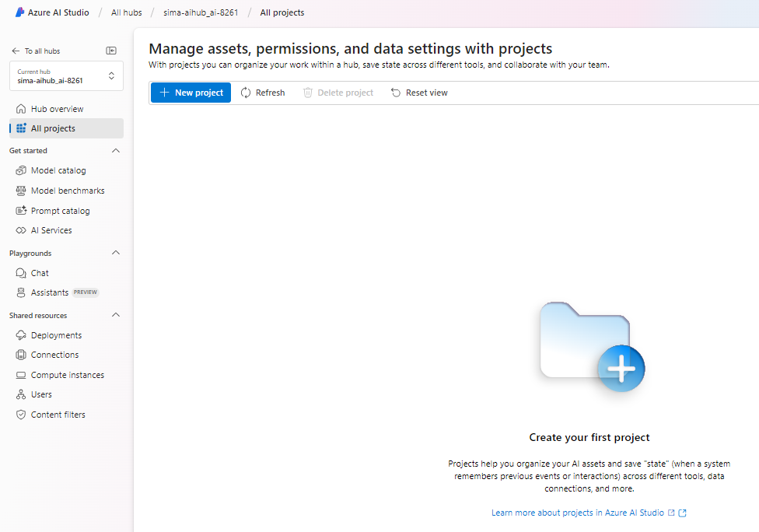Open Model benchmarks page
Image resolution: width=759 pixels, height=532 pixels.
tap(66, 191)
